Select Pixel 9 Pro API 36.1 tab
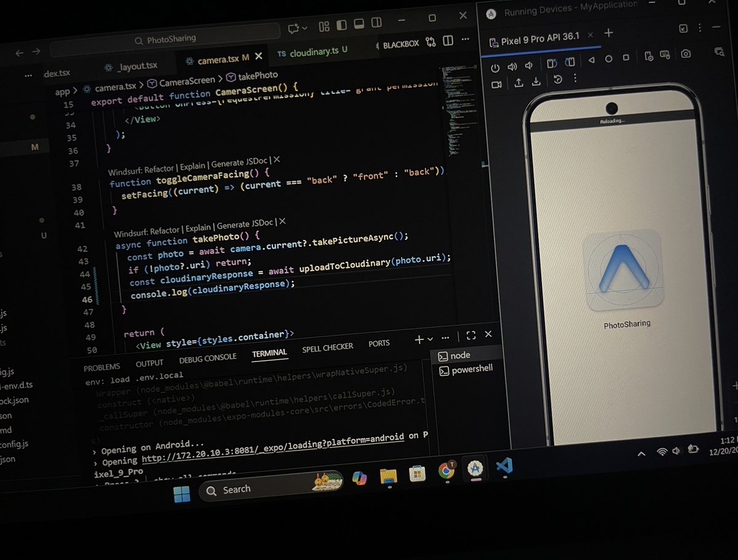Viewport: 738px width, 560px height. click(539, 40)
